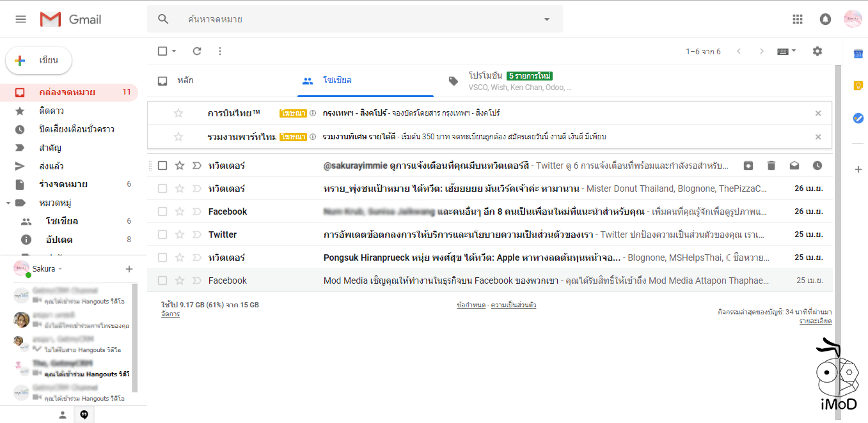The image size is (868, 423).
Task: Expand the search options dropdown arrow
Action: click(546, 19)
